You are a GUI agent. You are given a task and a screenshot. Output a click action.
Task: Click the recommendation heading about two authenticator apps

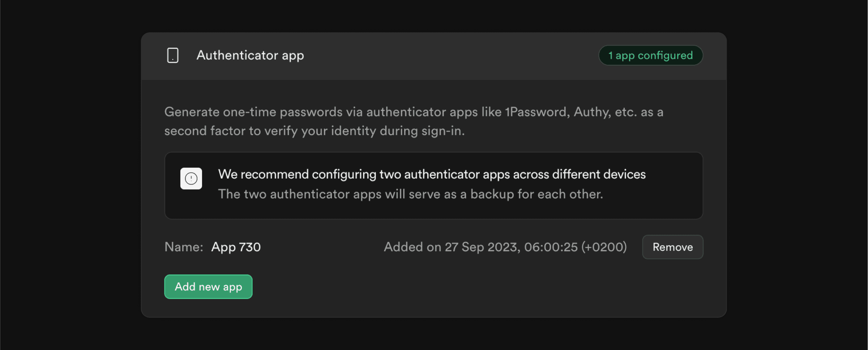tap(432, 174)
